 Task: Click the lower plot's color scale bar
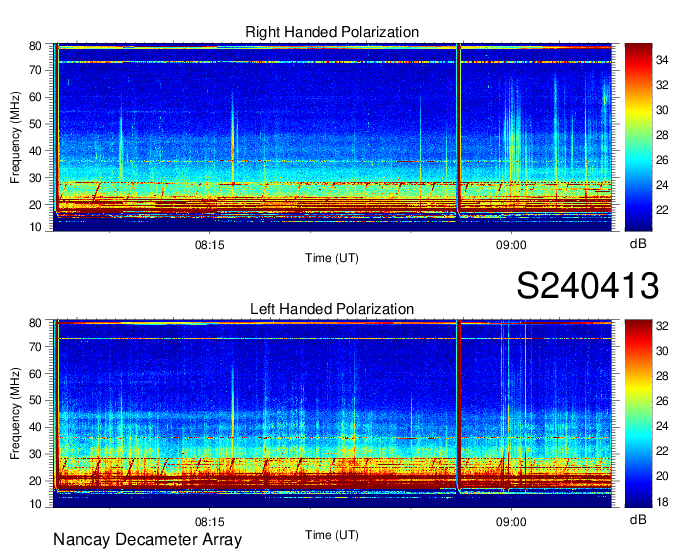tap(638, 414)
